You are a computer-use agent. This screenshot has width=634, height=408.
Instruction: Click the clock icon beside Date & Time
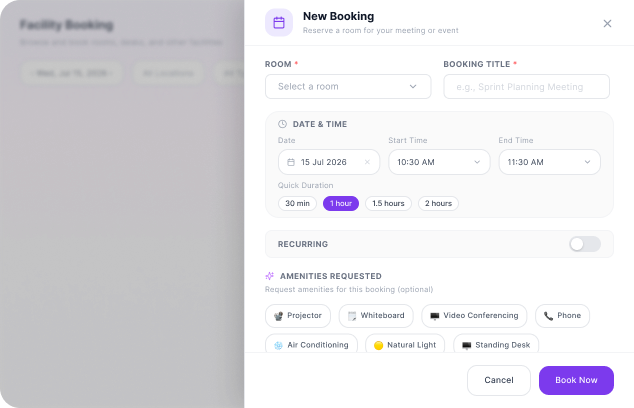click(x=282, y=124)
